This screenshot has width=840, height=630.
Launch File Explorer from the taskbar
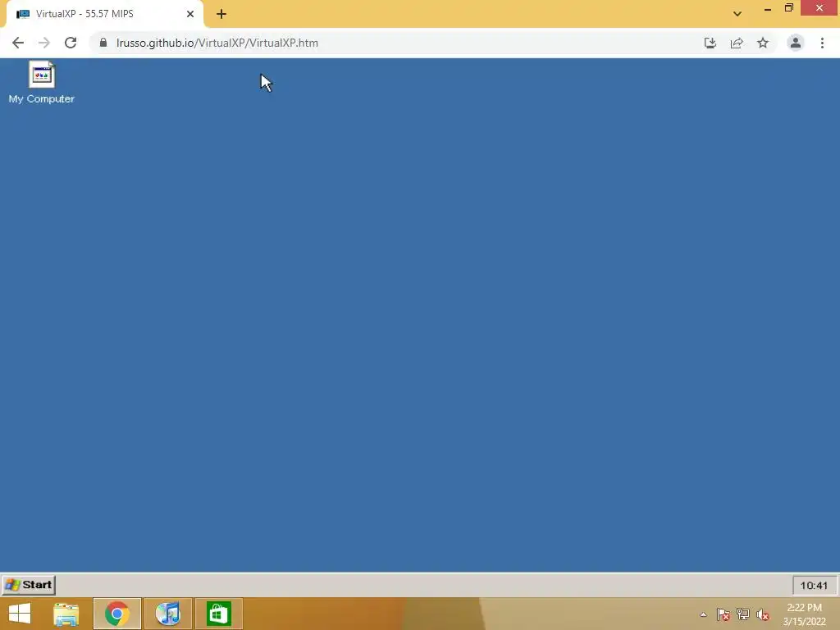[x=66, y=614]
